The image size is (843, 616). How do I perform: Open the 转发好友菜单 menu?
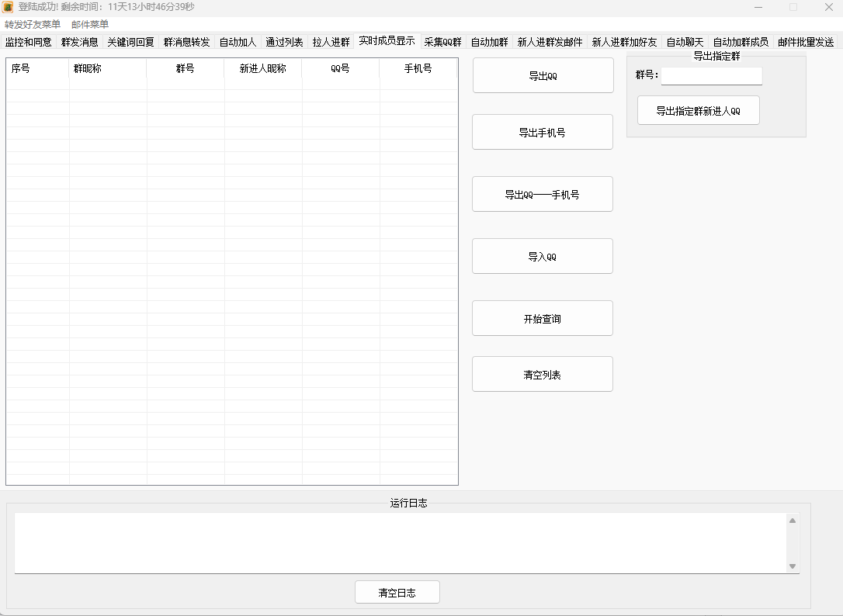click(x=31, y=24)
